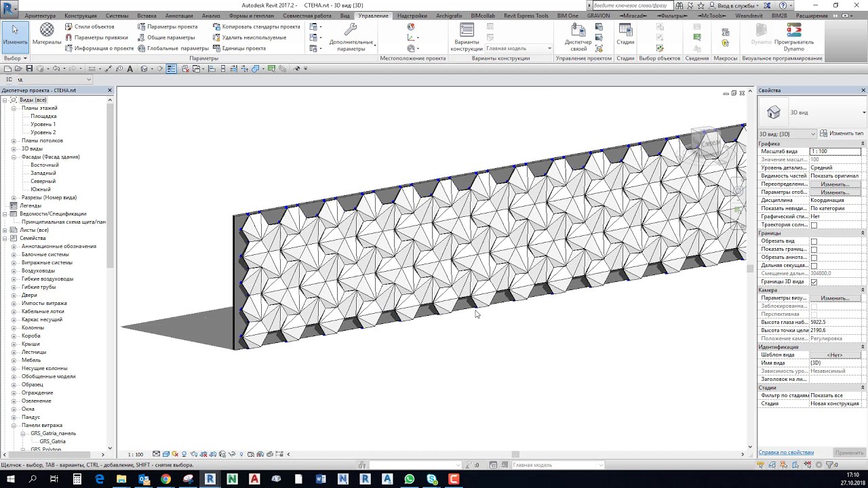The image size is (868, 488).
Task: Click the Open folder icon in quick access toolbar
Action: click(x=18, y=68)
